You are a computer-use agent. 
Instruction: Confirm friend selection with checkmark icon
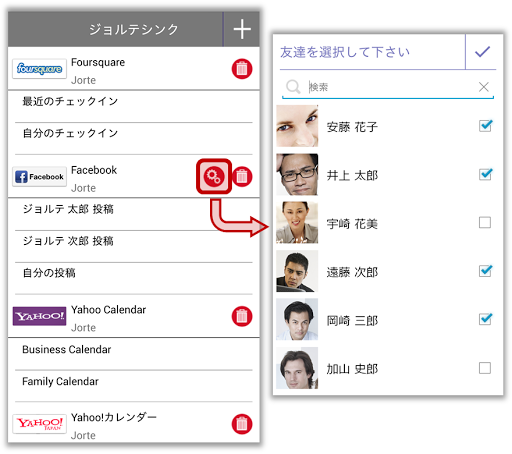pyautogui.click(x=482, y=52)
